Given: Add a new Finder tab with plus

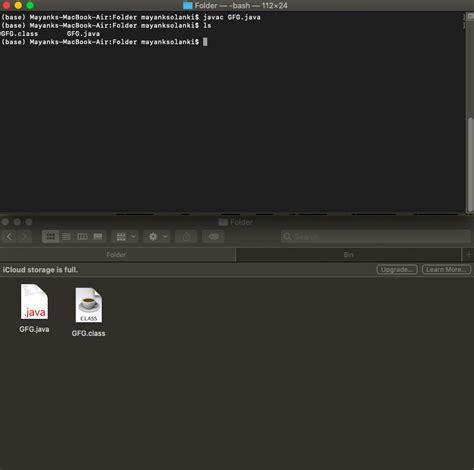Looking at the screenshot, I should pyautogui.click(x=468, y=255).
